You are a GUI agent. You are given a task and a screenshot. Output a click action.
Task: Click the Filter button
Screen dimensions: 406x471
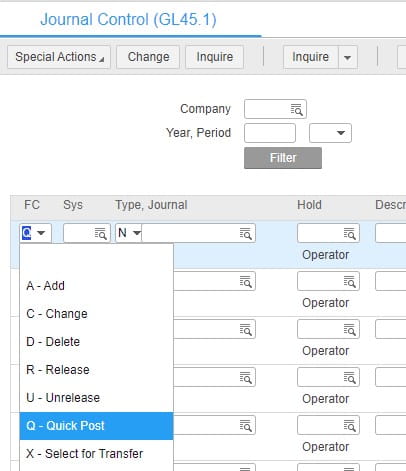click(x=283, y=158)
